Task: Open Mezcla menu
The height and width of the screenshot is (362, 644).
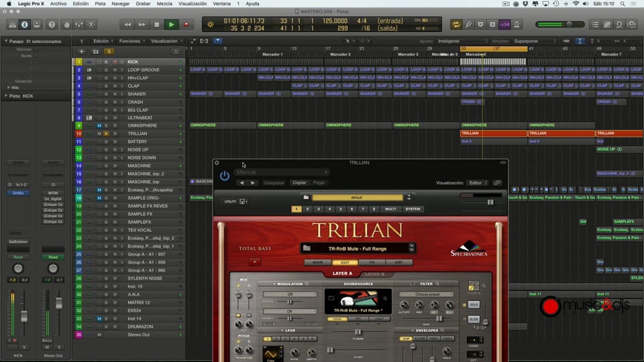Action: coord(164,4)
